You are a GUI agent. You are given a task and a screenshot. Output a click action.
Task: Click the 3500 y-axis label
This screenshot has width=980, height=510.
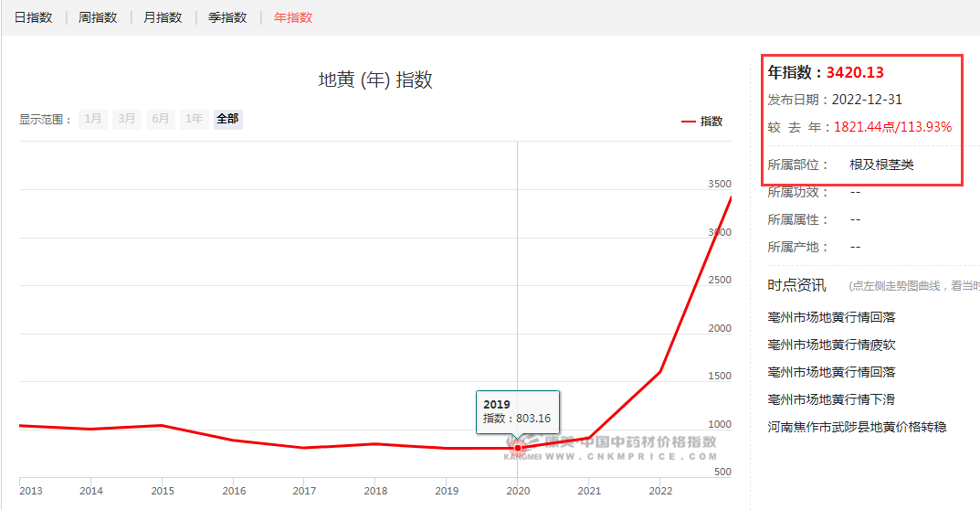point(720,184)
